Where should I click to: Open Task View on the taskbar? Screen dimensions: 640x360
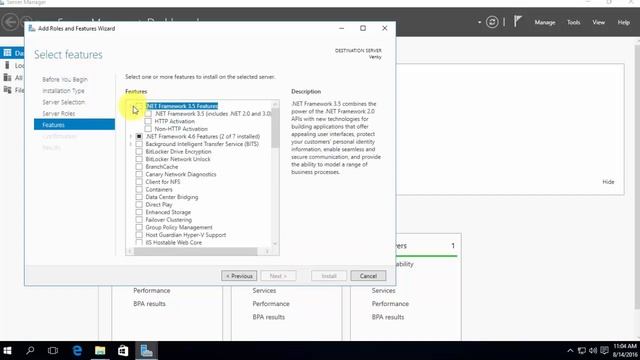click(x=53, y=351)
